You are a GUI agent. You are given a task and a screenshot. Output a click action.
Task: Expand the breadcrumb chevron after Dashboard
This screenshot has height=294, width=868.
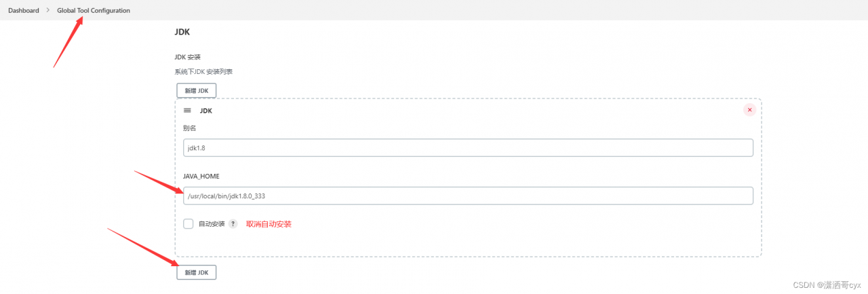click(x=48, y=10)
